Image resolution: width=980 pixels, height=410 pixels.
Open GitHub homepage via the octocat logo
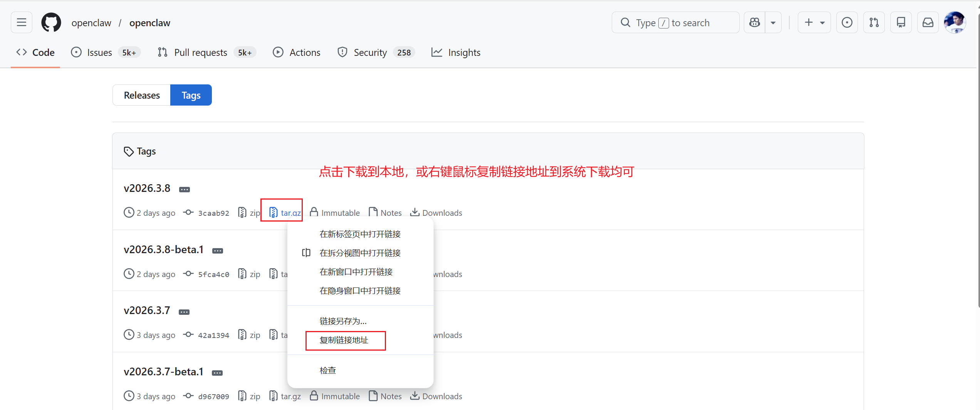click(51, 22)
